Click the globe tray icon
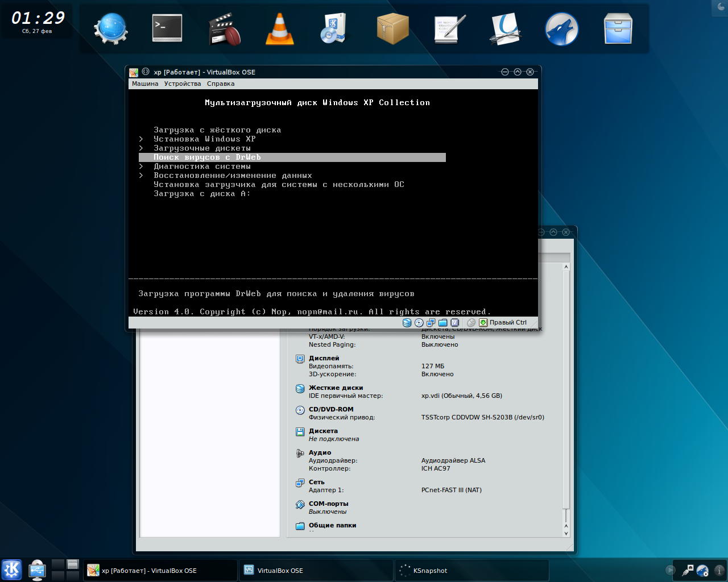 (x=702, y=570)
